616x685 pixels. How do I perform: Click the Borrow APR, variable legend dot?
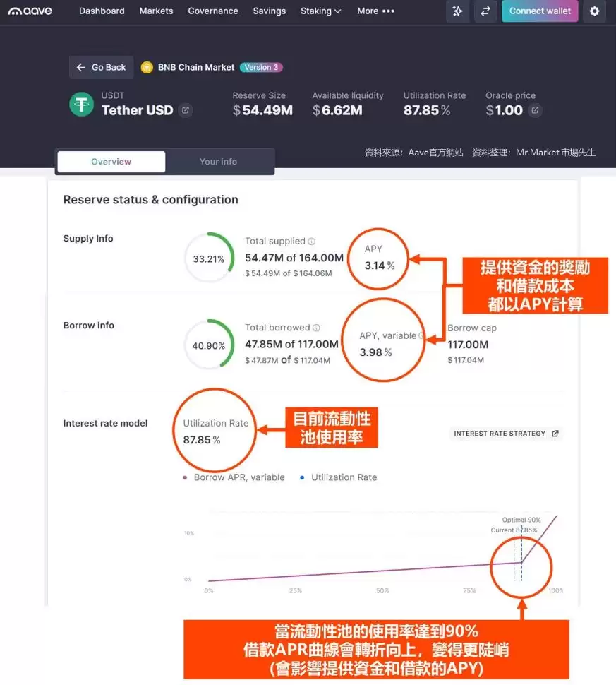[185, 477]
